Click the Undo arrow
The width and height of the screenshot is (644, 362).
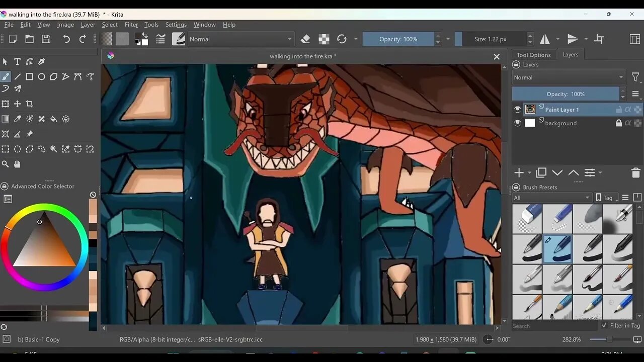66,39
